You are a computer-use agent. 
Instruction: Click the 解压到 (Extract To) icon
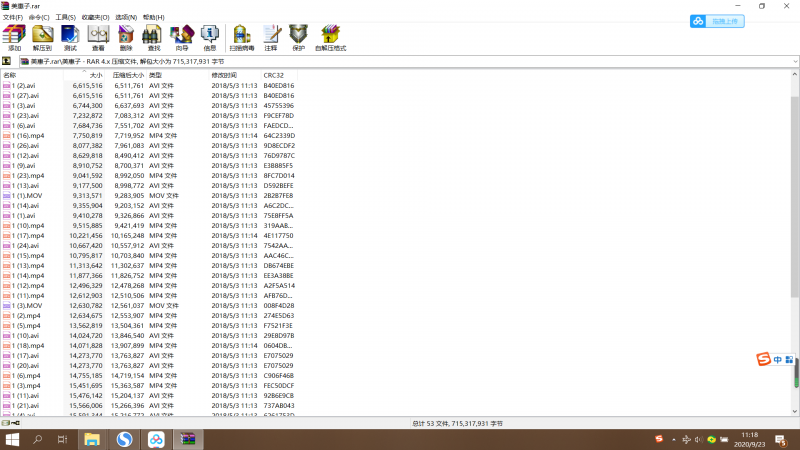(x=42, y=38)
